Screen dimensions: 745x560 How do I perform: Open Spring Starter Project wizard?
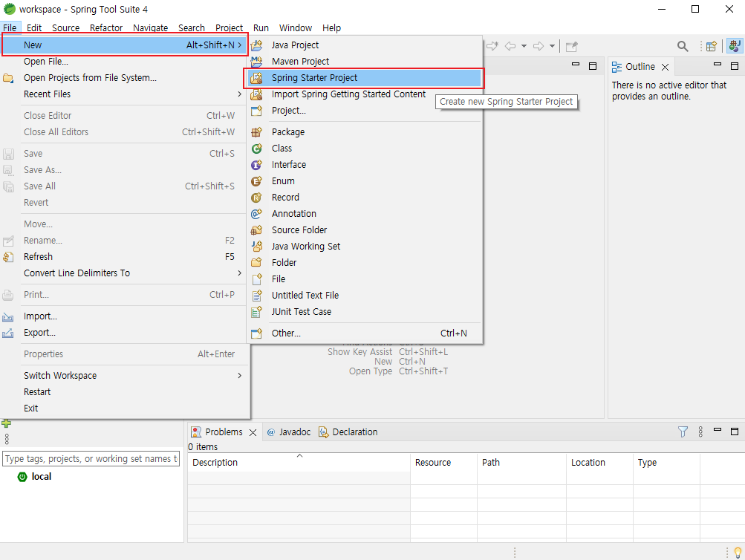[x=365, y=78]
